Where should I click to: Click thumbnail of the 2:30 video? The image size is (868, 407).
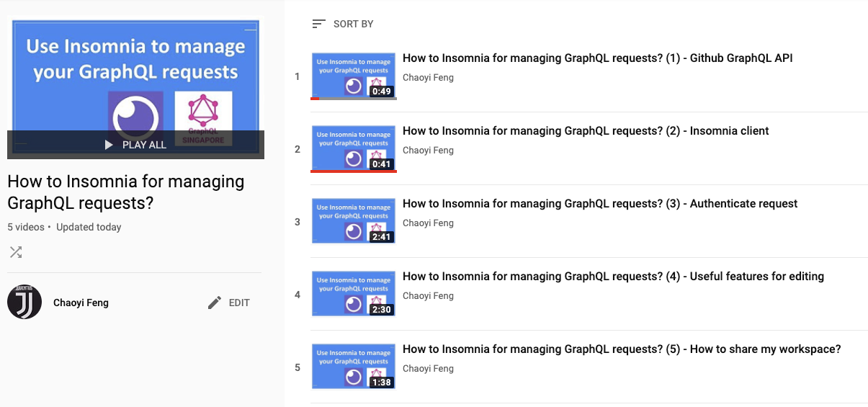pos(354,294)
